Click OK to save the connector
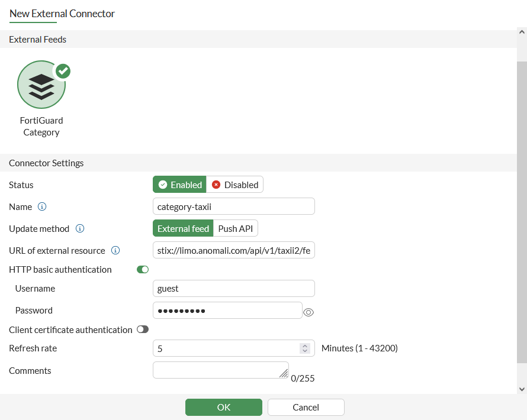The height and width of the screenshot is (420, 527). (x=223, y=407)
